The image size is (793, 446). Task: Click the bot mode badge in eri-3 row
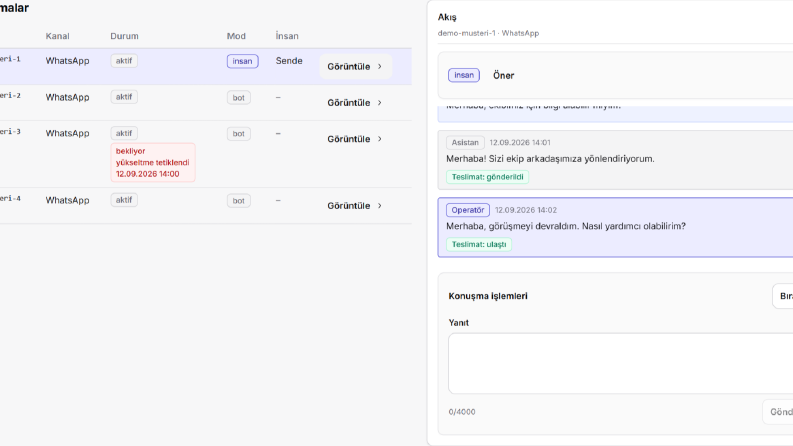[239, 134]
